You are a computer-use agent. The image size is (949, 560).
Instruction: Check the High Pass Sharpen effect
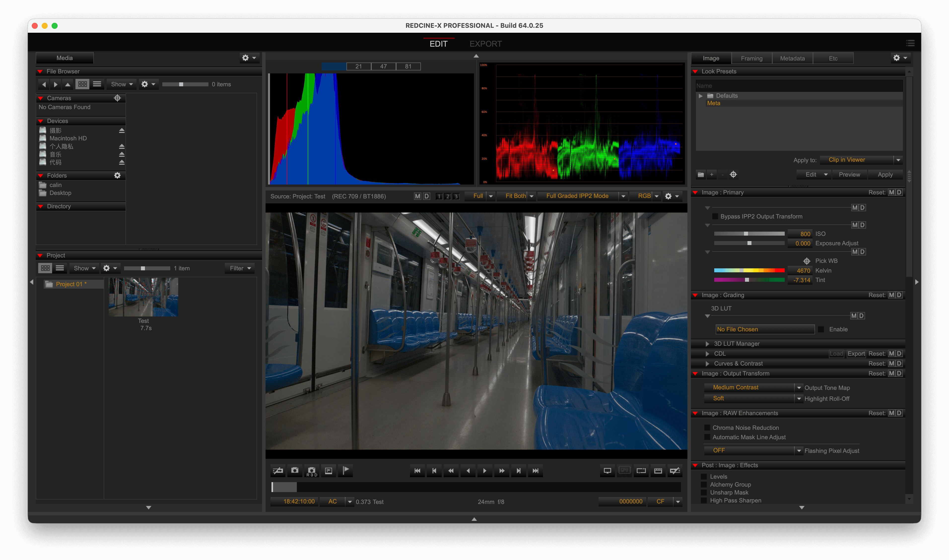tap(704, 501)
